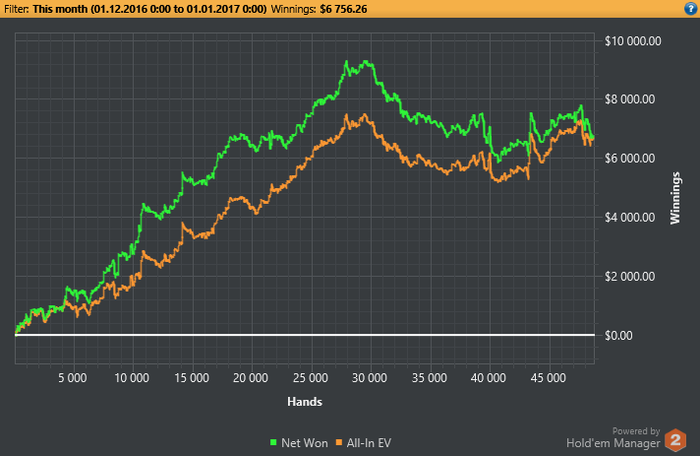Click the 10 000 hands axis label
The height and width of the screenshot is (456, 700).
[132, 378]
